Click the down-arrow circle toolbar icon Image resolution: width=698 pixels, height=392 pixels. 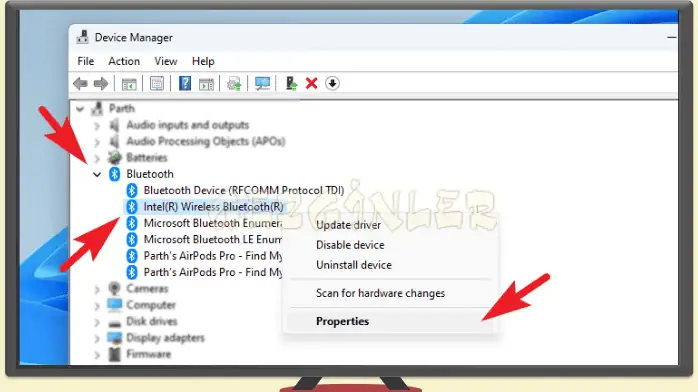(x=332, y=83)
